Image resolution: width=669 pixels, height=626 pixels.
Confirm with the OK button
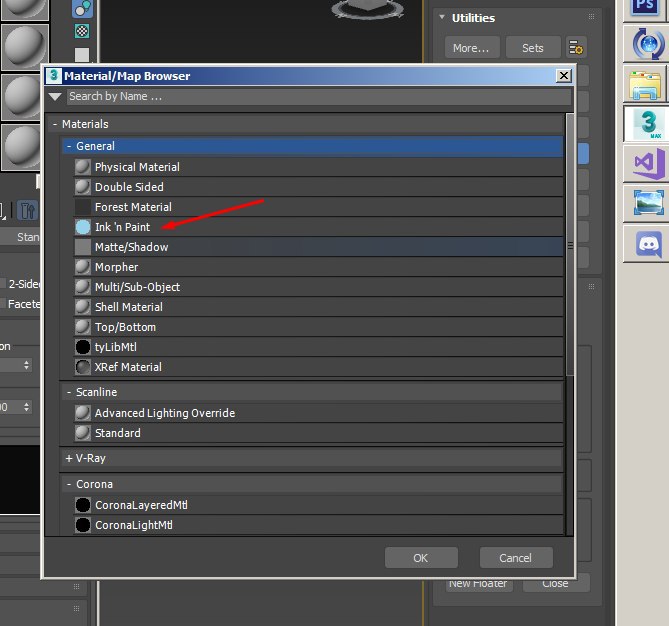[421, 558]
